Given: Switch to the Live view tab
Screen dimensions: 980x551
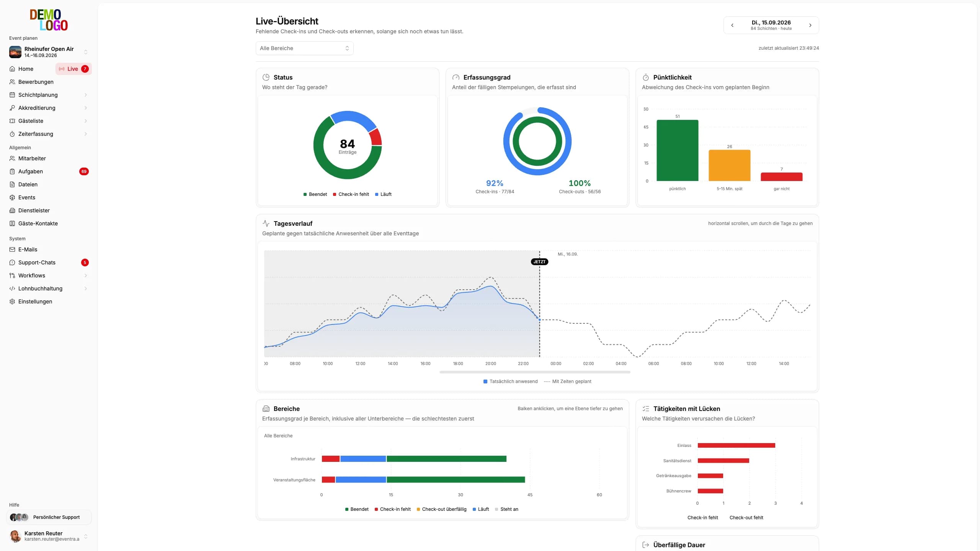Looking at the screenshot, I should [x=73, y=69].
